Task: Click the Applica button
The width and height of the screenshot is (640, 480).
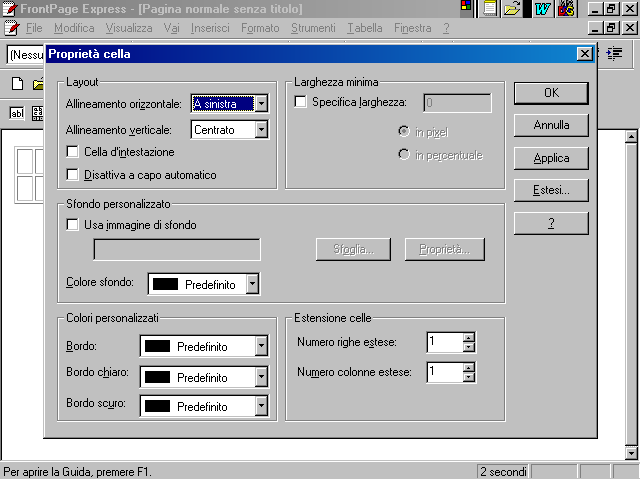Action: [x=551, y=158]
